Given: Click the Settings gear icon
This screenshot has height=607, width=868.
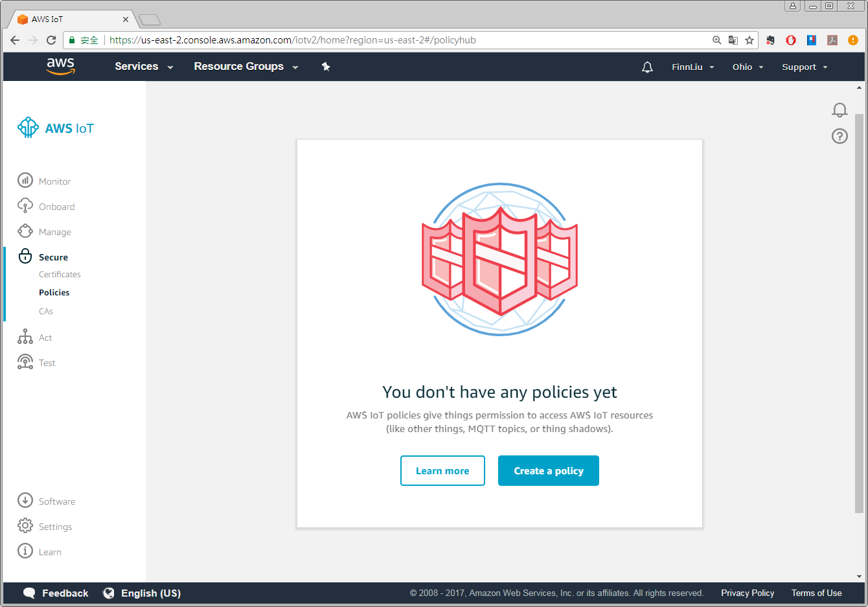Looking at the screenshot, I should (x=25, y=525).
